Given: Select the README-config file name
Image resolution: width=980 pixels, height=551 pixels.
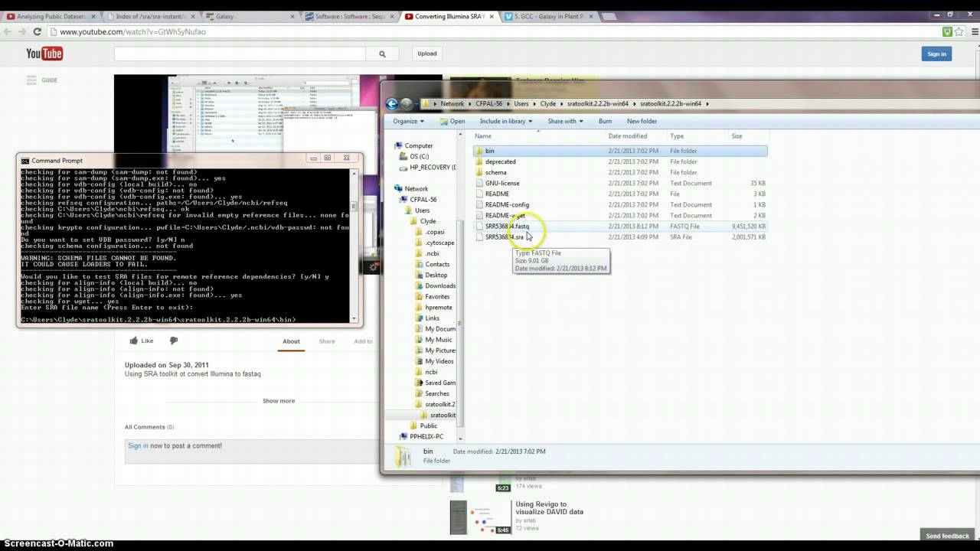Looking at the screenshot, I should point(507,204).
